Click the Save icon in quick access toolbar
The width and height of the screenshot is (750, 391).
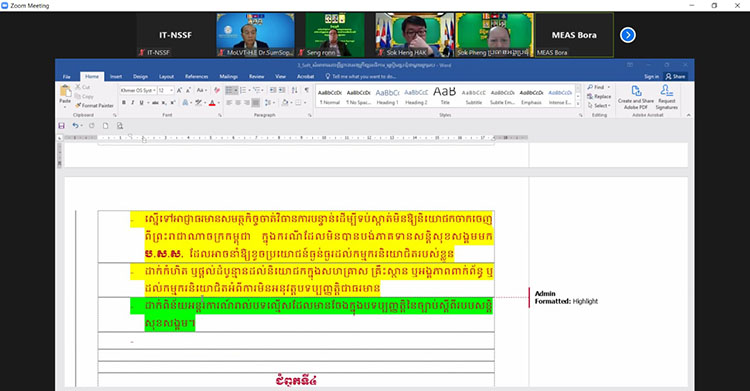[x=61, y=125]
